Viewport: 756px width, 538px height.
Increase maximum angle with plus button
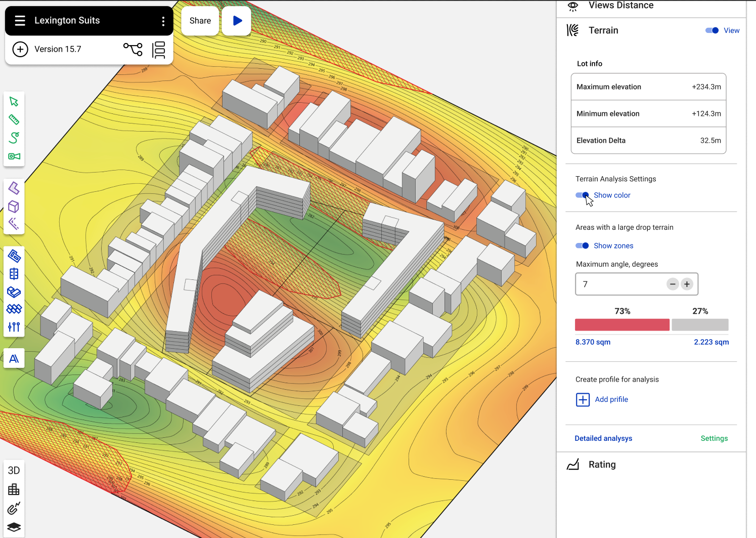point(687,284)
